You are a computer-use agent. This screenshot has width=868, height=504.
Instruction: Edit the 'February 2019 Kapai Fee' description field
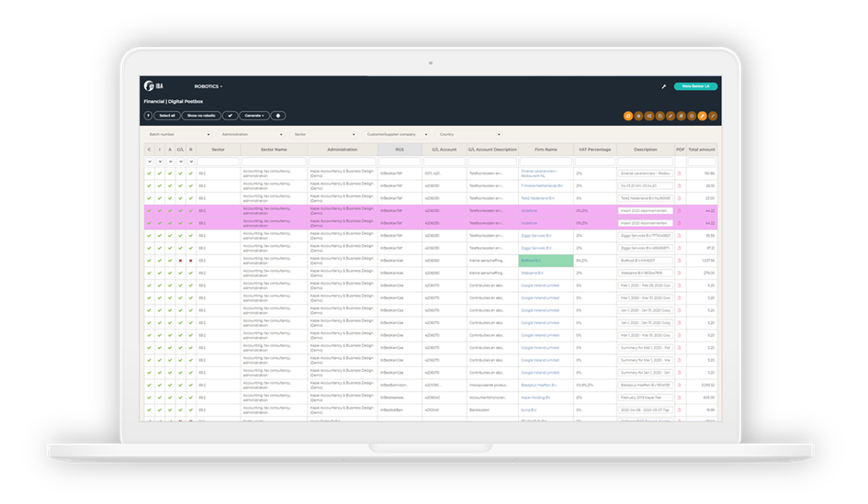pyautogui.click(x=646, y=398)
